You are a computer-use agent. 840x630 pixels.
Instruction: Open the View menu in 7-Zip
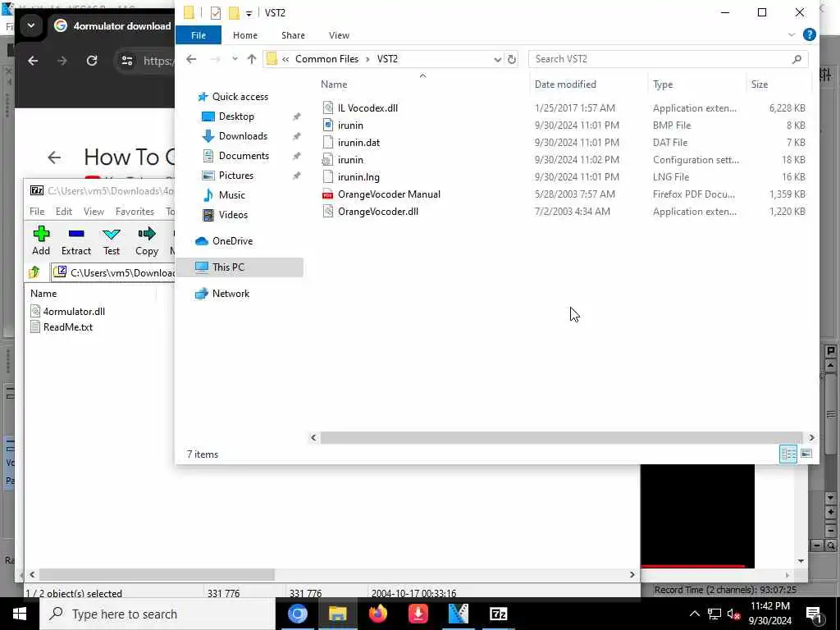tap(94, 212)
